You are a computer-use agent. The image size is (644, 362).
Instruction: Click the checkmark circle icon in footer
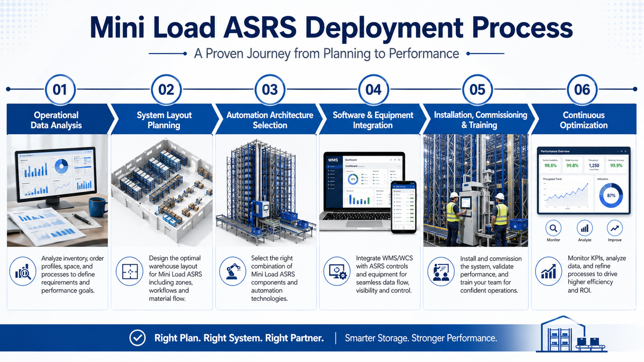(x=137, y=338)
